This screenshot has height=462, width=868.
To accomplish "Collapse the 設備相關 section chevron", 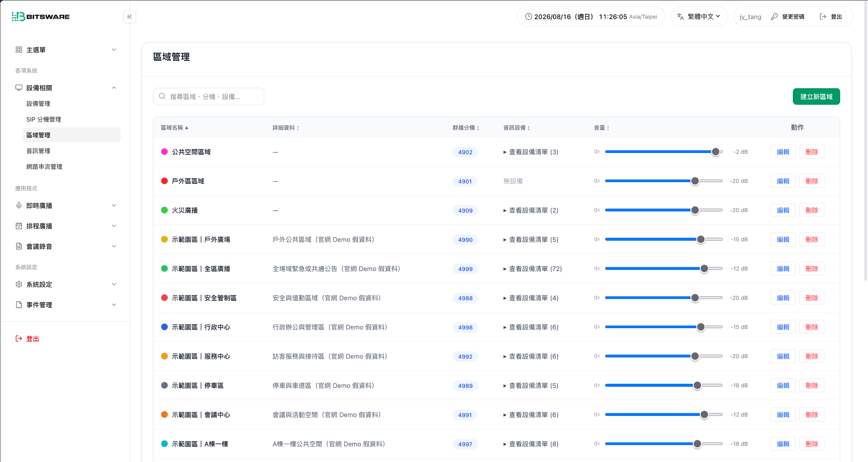I will pyautogui.click(x=114, y=87).
